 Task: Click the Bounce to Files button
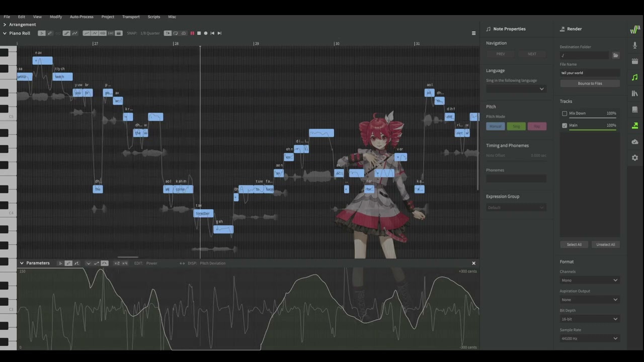[590, 83]
